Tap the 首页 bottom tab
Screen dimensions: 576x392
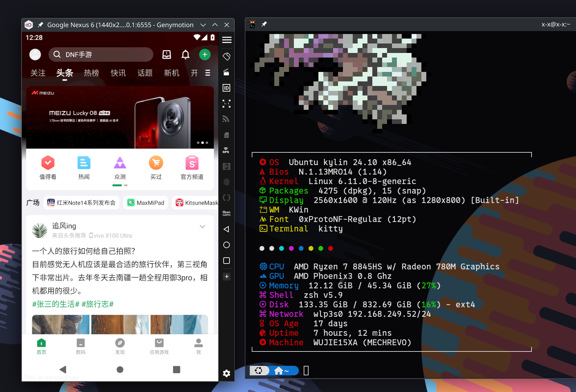coord(41,346)
